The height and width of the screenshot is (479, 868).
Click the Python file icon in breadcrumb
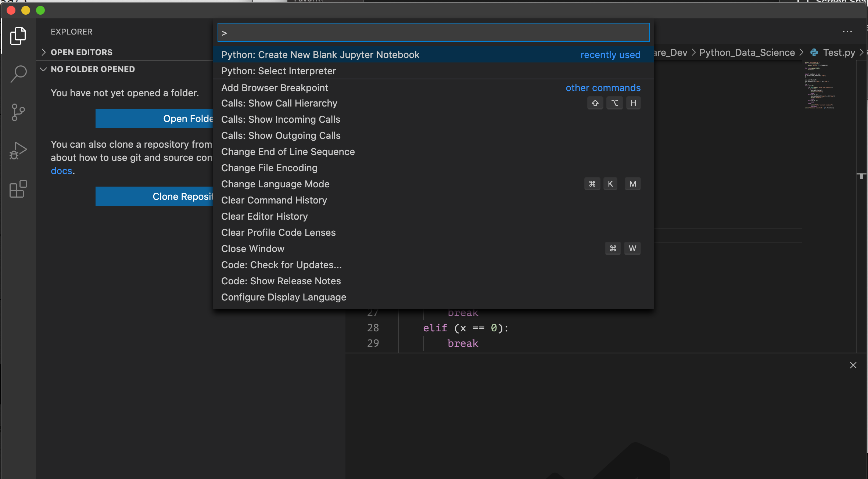coord(814,53)
